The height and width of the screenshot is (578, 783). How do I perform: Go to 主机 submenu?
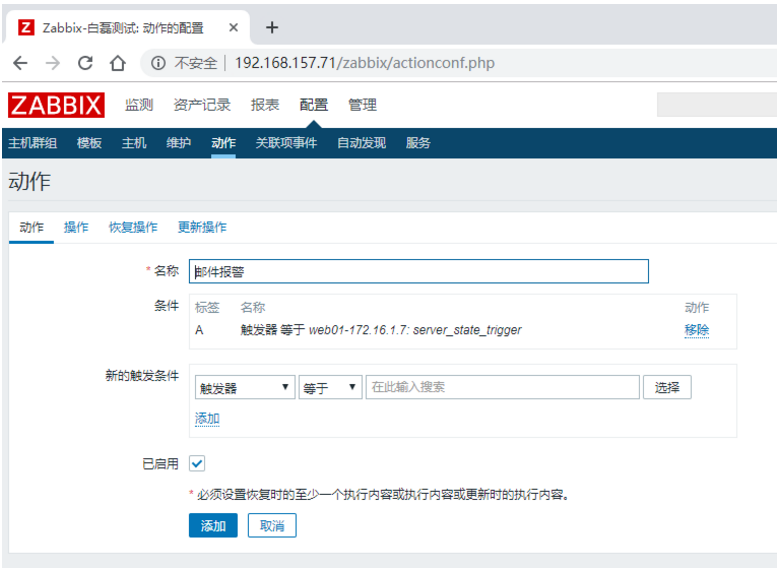tap(134, 143)
